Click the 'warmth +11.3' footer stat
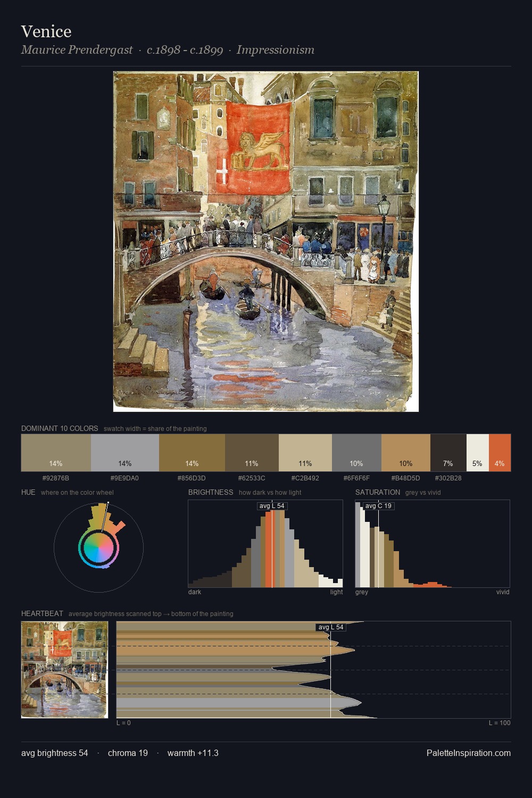The width and height of the screenshot is (532, 798). 193,753
